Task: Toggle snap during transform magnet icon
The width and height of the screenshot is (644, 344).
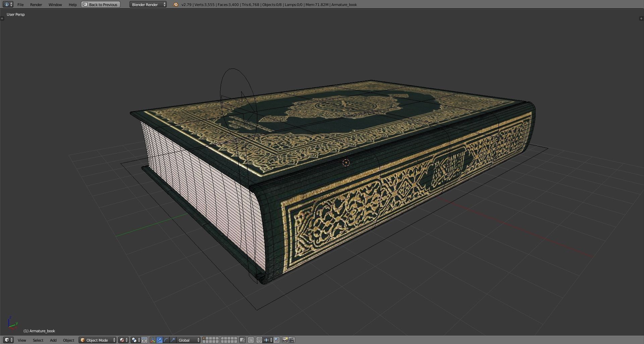Action: 259,340
